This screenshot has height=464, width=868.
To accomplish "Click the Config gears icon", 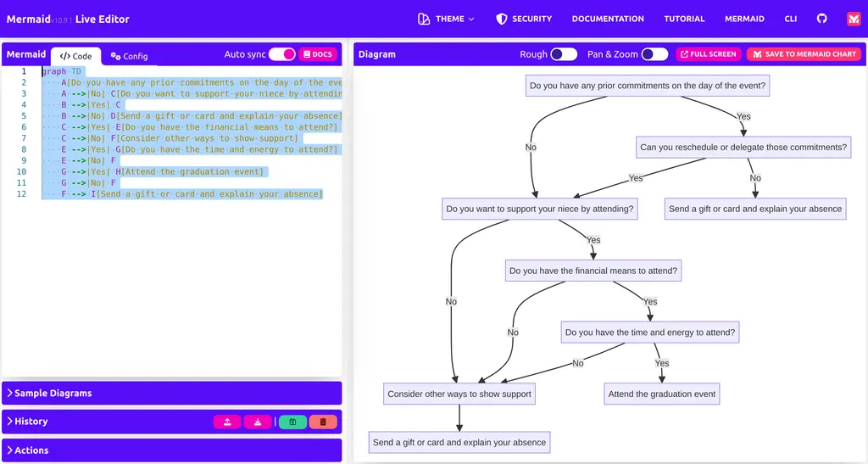I will pos(115,56).
